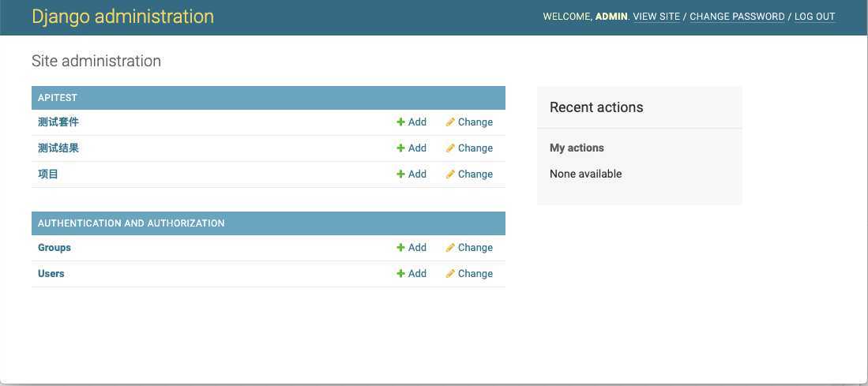Click the green plus icon for 项目
This screenshot has width=868, height=386.
[400, 174]
